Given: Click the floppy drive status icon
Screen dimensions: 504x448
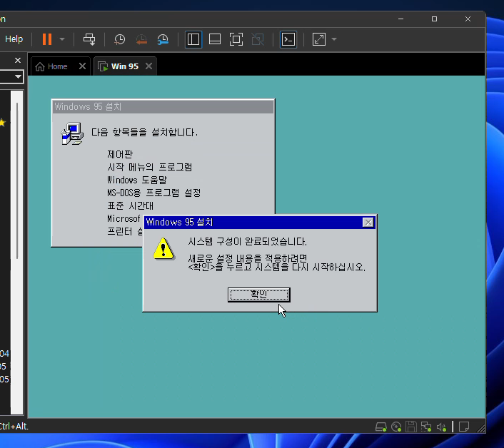Looking at the screenshot, I should (411, 427).
